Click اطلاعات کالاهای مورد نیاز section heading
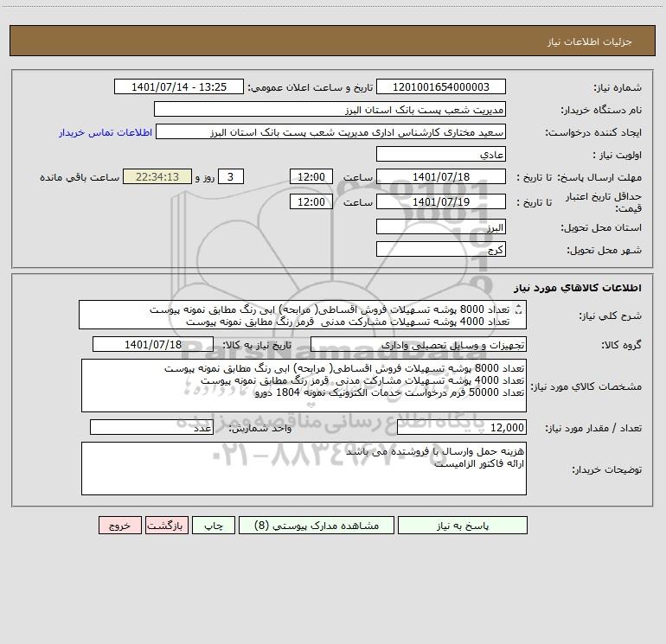 (x=578, y=288)
